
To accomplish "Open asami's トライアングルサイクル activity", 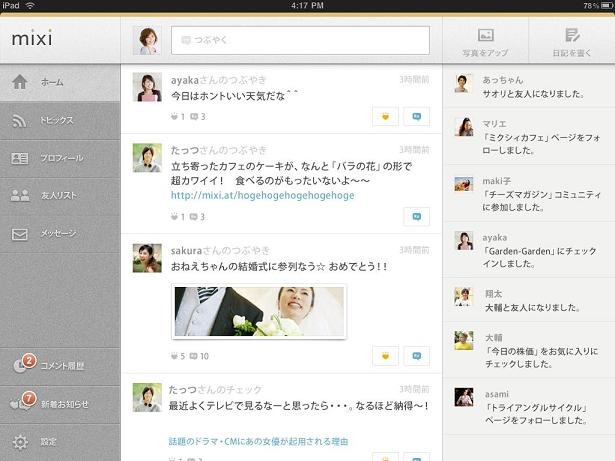I will [529, 407].
